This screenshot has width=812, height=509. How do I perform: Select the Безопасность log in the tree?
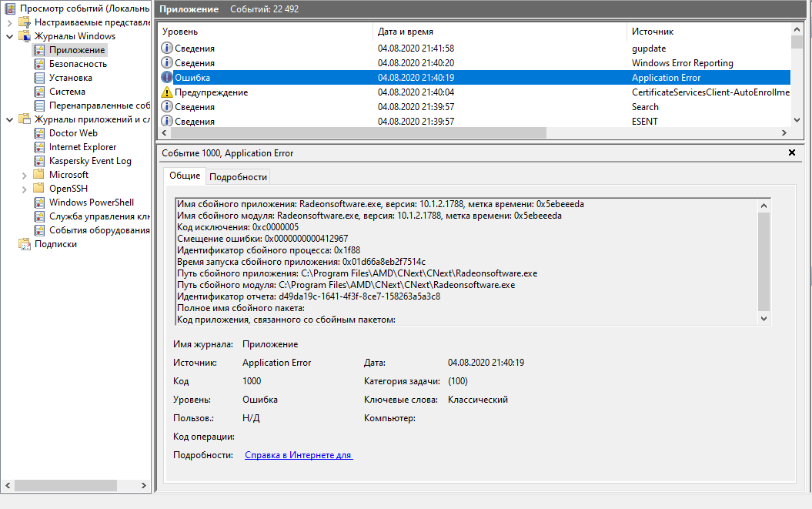[79, 64]
